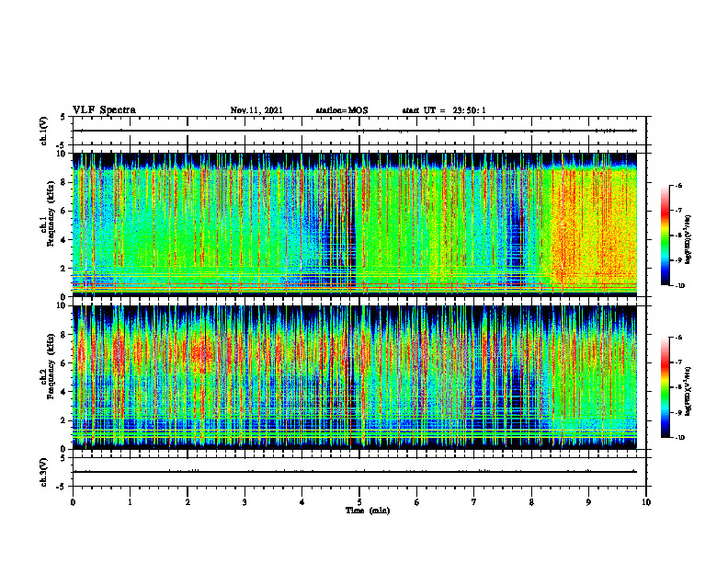
Task: Click the "Time (min)" axis title
Action: click(368, 511)
